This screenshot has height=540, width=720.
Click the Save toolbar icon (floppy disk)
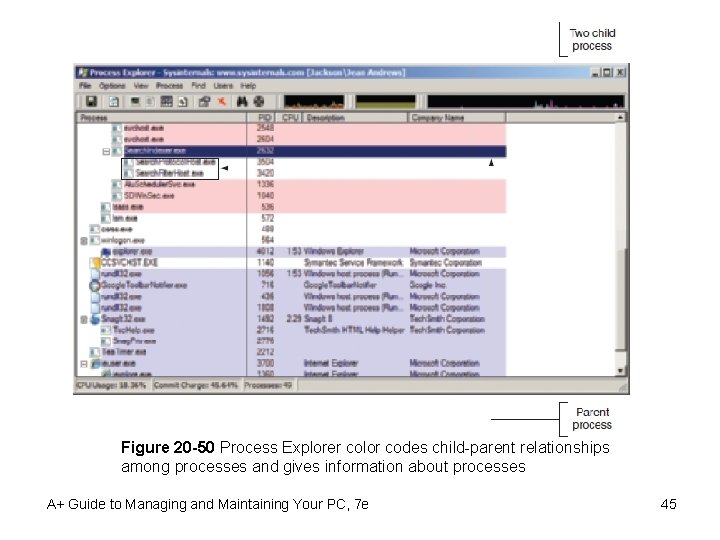91,101
